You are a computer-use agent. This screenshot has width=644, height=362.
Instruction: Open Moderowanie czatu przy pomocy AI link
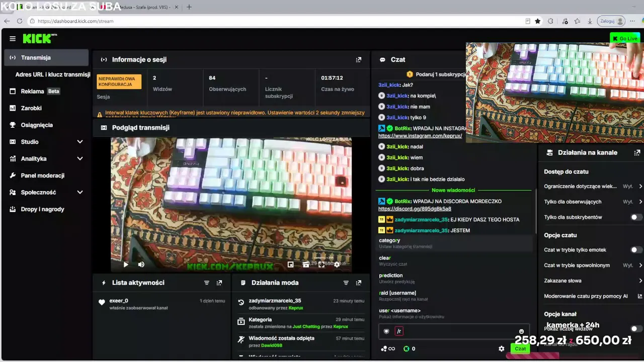tap(593, 296)
